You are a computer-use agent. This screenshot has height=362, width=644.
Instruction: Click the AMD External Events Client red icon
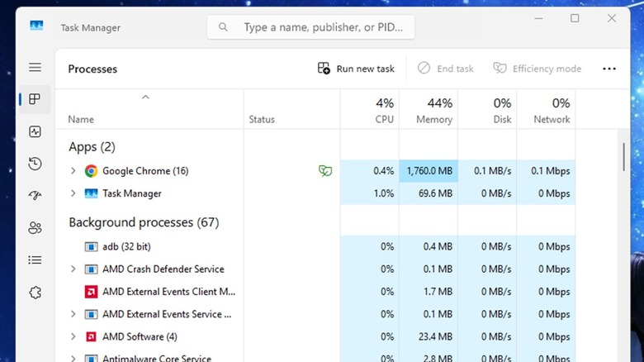pyautogui.click(x=91, y=292)
